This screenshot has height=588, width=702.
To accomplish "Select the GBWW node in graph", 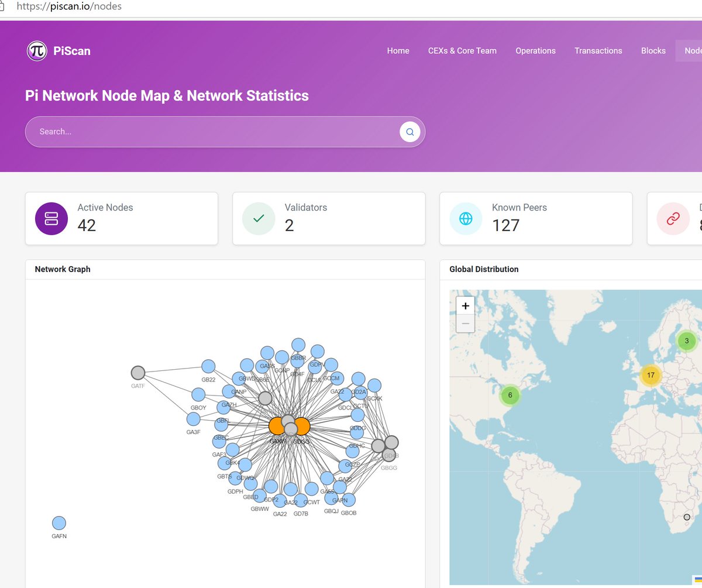I will click(260, 496).
